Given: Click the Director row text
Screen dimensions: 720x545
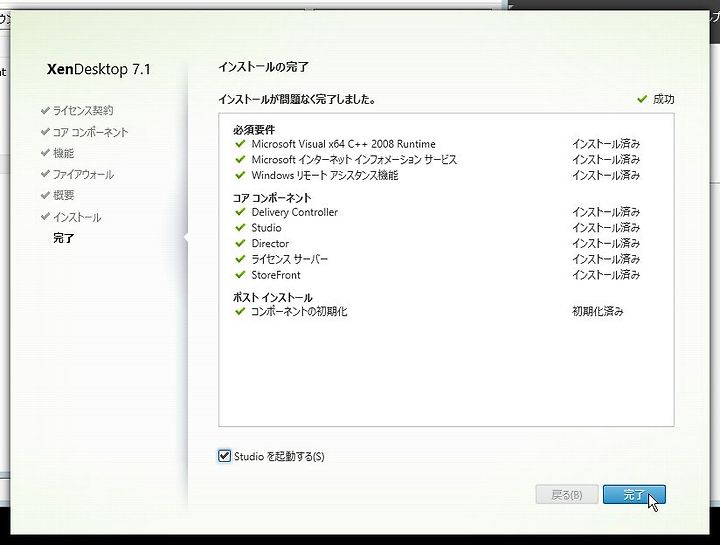Looking at the screenshot, I should pyautogui.click(x=270, y=243).
